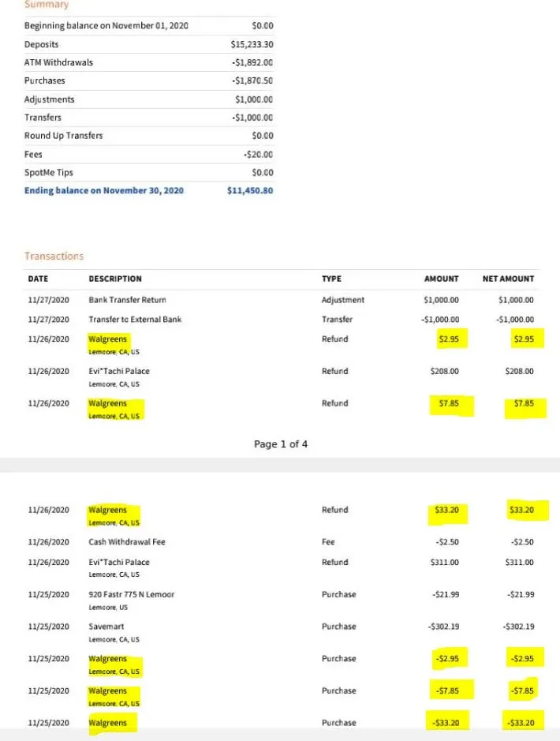Image resolution: width=560 pixels, height=741 pixels.
Task: Select the $11,450.80 ending balance amount
Action: (x=249, y=190)
